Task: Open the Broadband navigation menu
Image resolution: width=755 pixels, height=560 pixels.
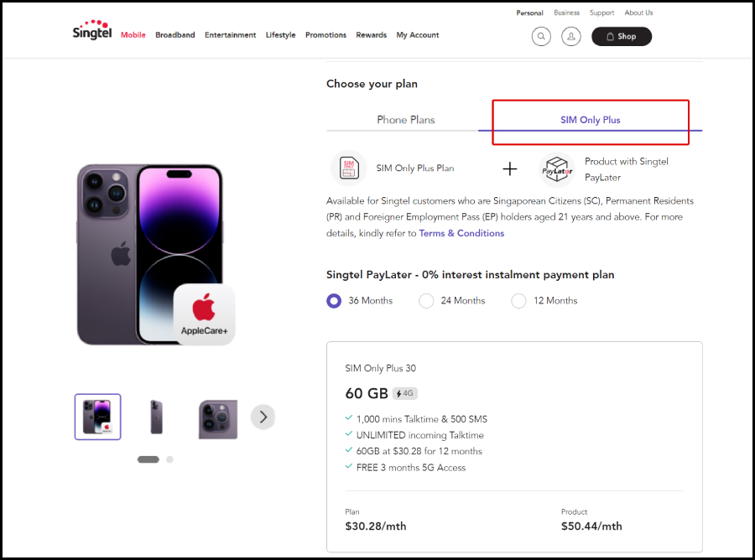Action: (x=175, y=35)
